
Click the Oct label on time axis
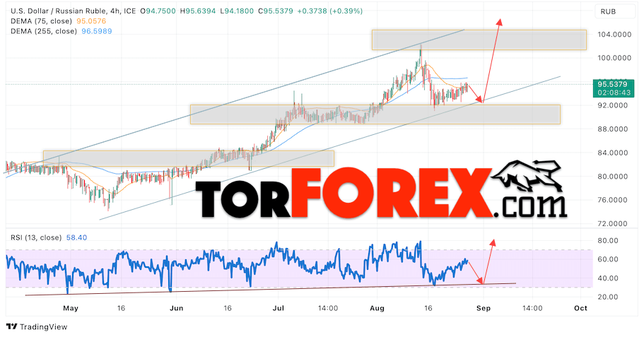pos(581,308)
